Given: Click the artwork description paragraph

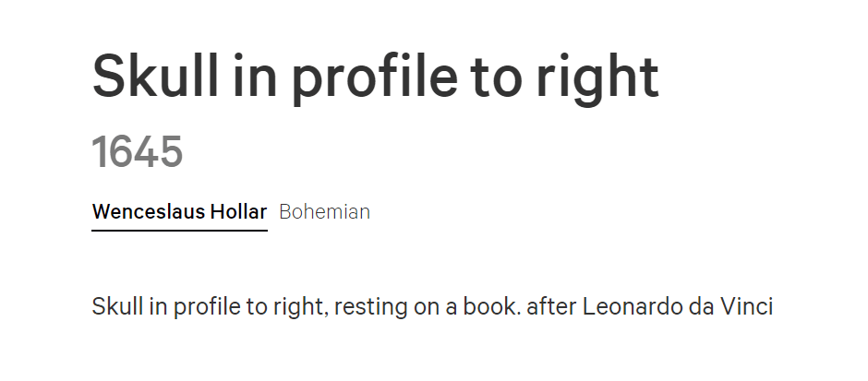Looking at the screenshot, I should (x=432, y=306).
